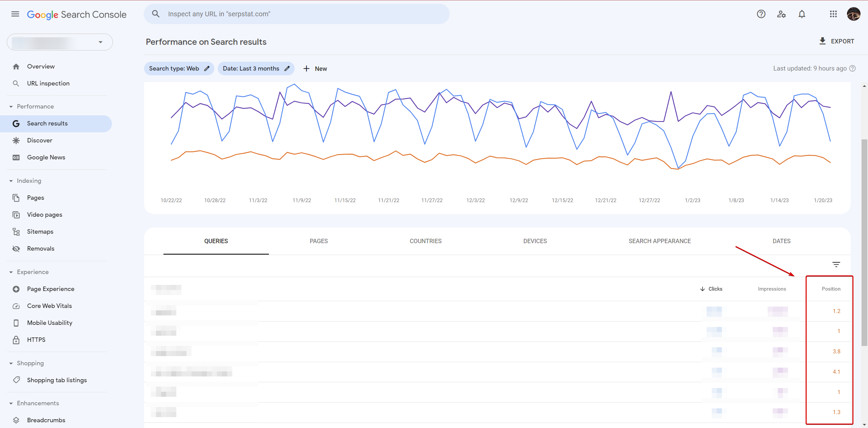Click the Page Experience icon

(x=16, y=289)
